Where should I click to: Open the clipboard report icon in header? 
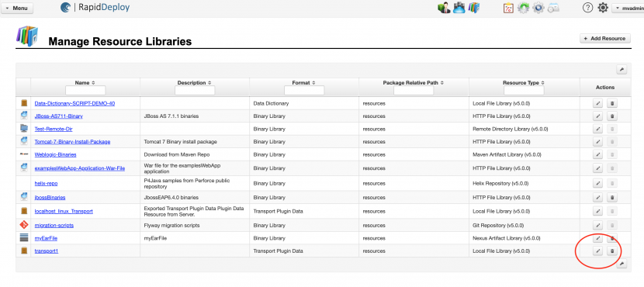508,8
